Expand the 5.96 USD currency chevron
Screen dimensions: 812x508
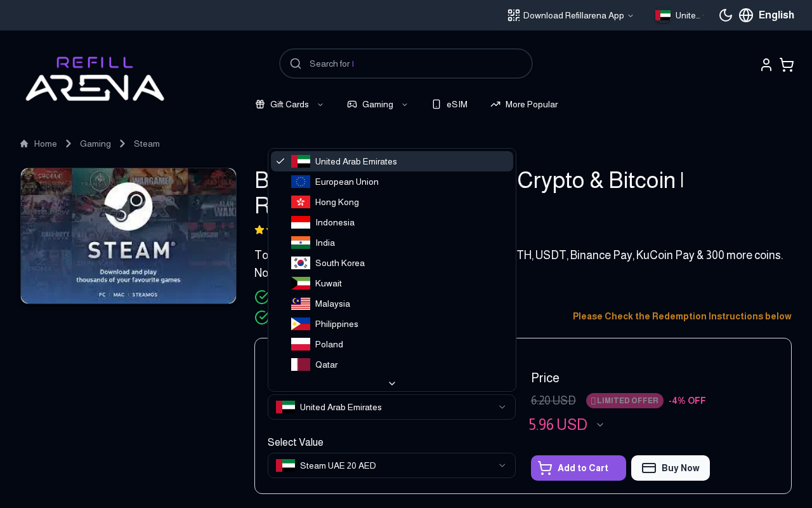tap(600, 425)
